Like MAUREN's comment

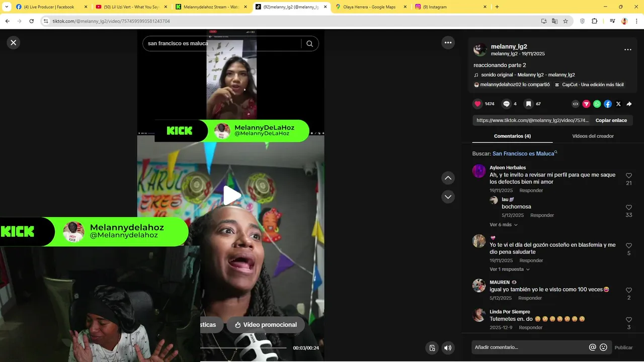tap(629, 291)
